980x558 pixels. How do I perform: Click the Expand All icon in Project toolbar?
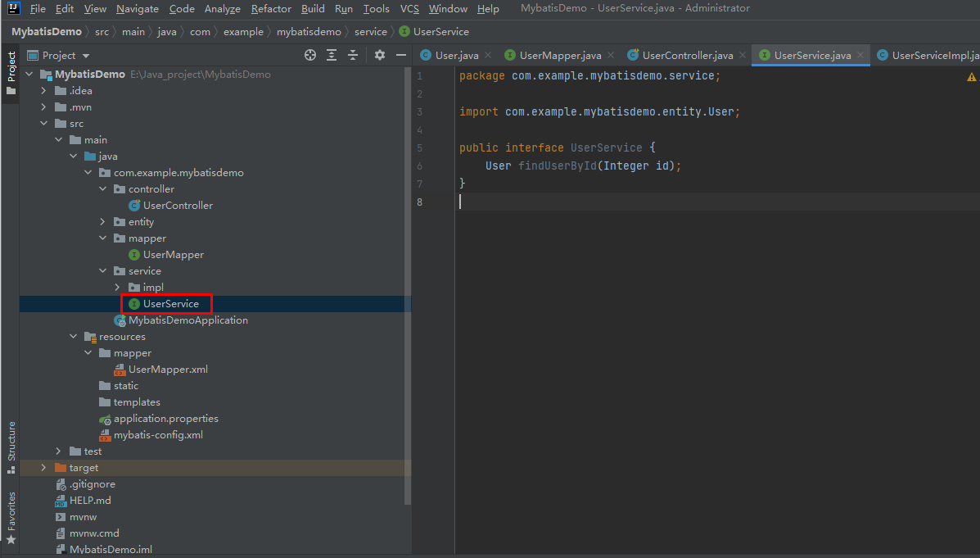point(331,54)
